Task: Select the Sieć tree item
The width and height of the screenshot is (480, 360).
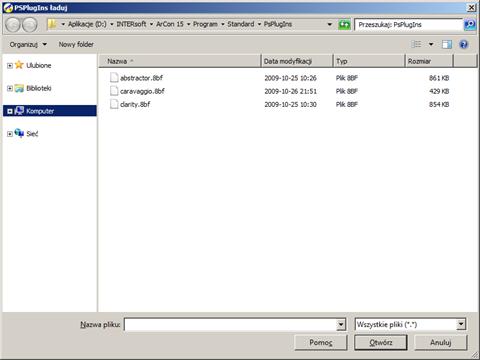Action: click(x=32, y=134)
